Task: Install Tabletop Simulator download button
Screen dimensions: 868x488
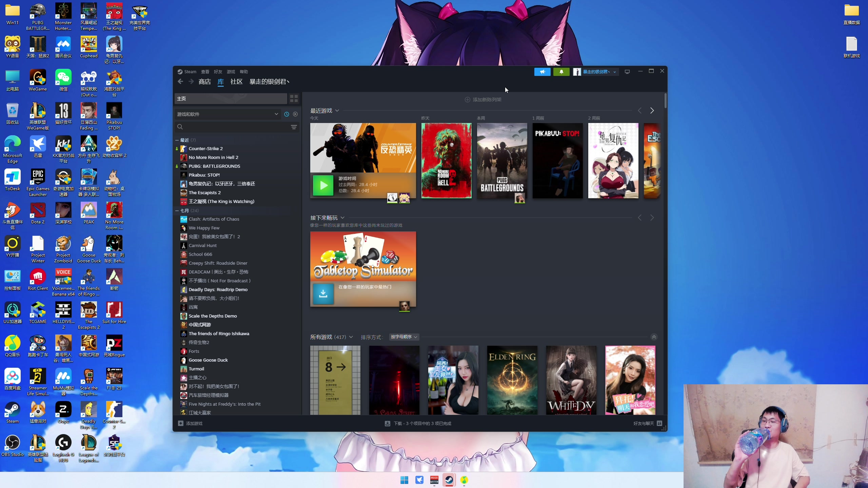Action: click(x=323, y=293)
